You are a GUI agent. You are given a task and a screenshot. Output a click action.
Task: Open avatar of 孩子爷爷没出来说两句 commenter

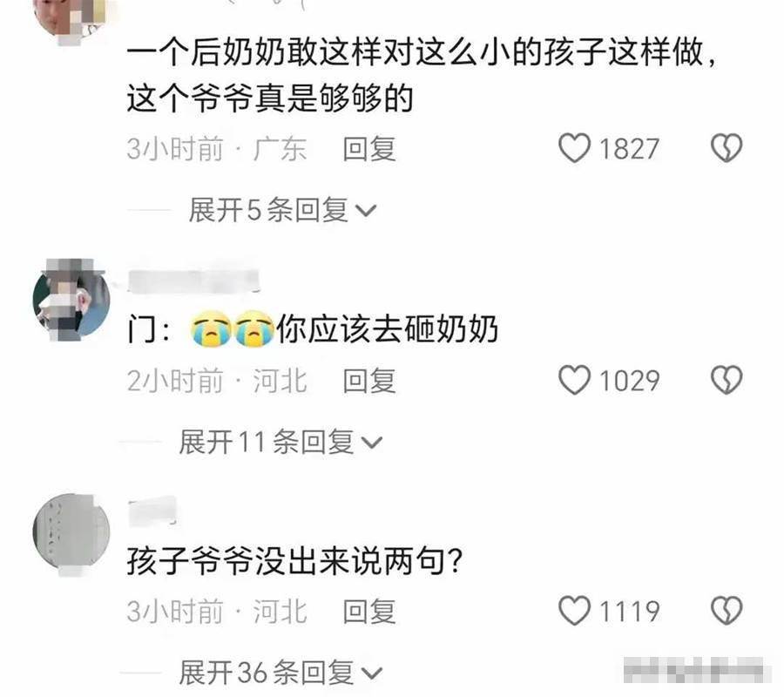[x=71, y=533]
